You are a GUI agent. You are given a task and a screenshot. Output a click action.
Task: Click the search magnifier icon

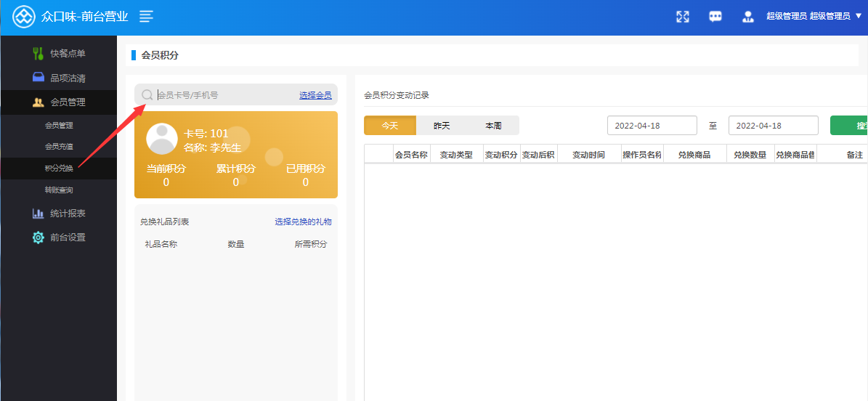click(x=147, y=95)
